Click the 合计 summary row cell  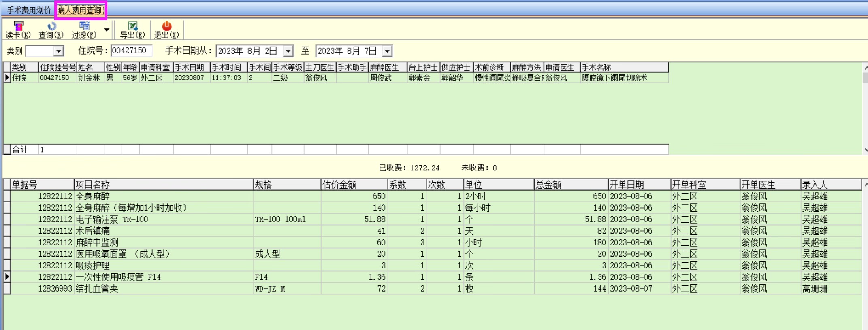[x=24, y=149]
